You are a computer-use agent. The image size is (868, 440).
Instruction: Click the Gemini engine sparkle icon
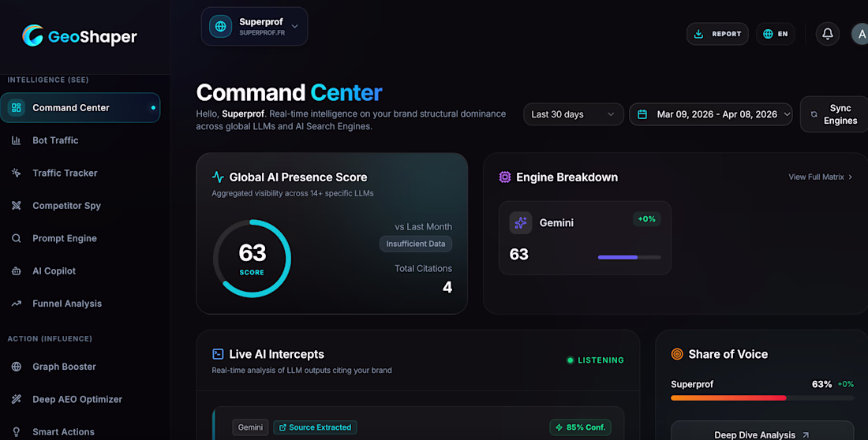coord(520,223)
